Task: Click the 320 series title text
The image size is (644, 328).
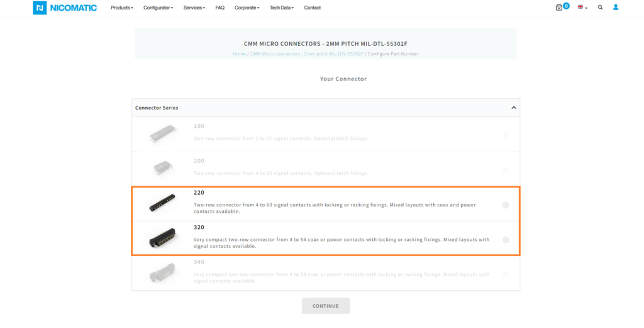Action: 199,227
